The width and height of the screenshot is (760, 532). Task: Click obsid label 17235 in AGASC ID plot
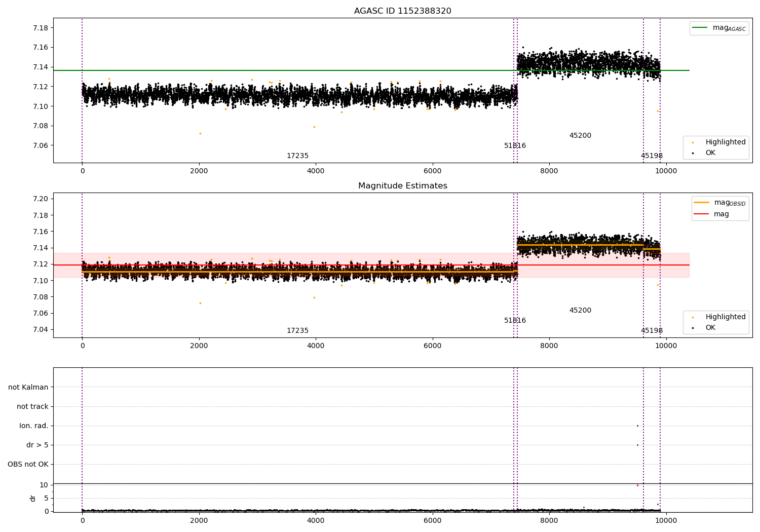click(297, 156)
